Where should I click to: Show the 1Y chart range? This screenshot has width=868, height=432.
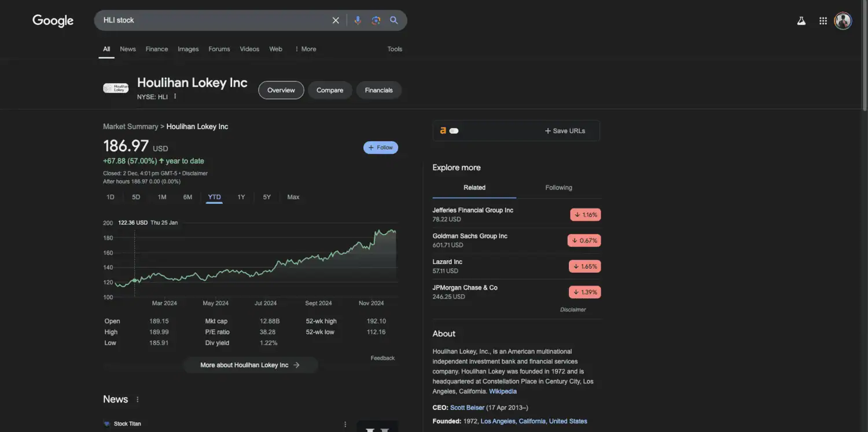(241, 197)
